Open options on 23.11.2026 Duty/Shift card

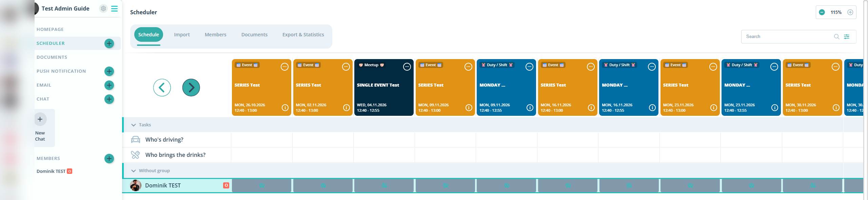[774, 67]
